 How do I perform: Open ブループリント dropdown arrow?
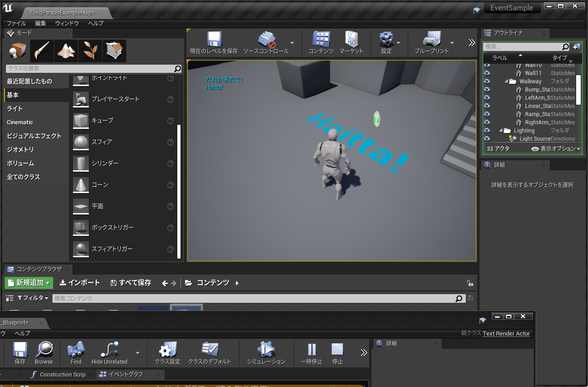click(x=452, y=43)
